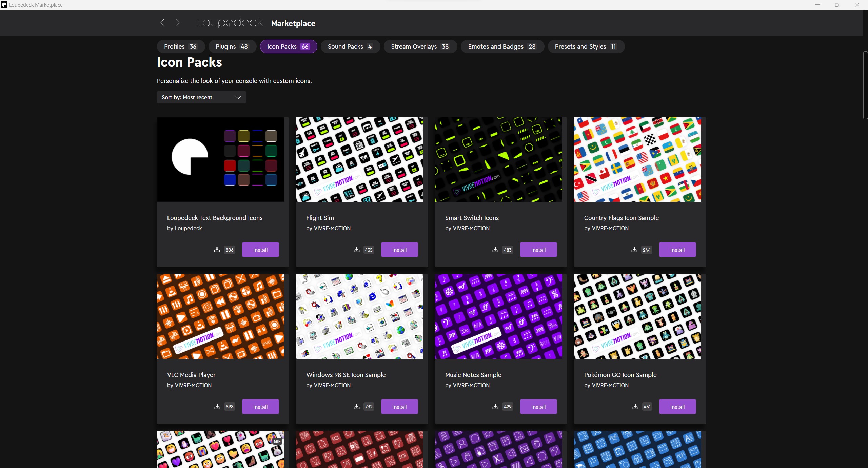
Task: Click the Loupedeck app icon in title bar
Action: [4, 5]
